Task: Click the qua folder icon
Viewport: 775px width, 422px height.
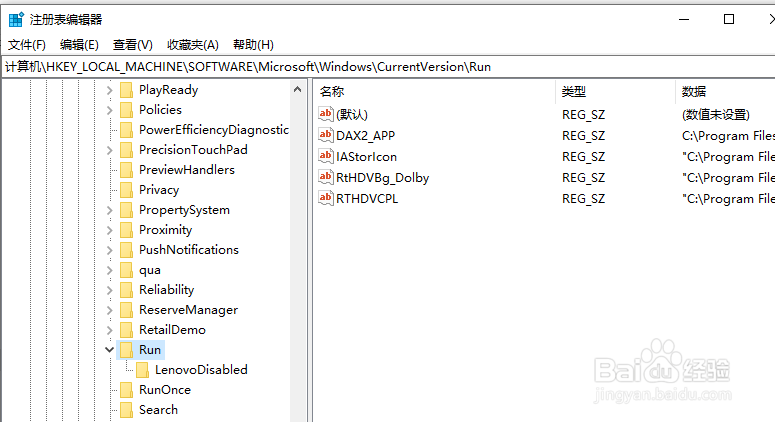Action: pyautogui.click(x=127, y=270)
